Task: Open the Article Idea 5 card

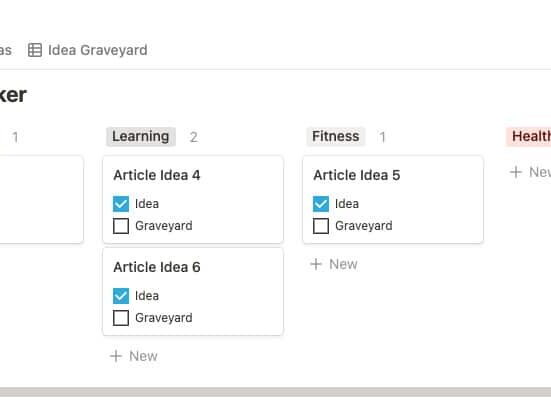Action: [x=393, y=200]
